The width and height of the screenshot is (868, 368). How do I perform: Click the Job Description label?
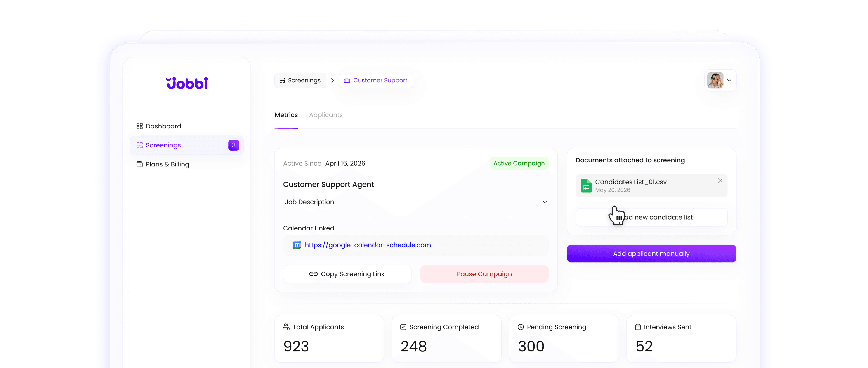tap(309, 202)
